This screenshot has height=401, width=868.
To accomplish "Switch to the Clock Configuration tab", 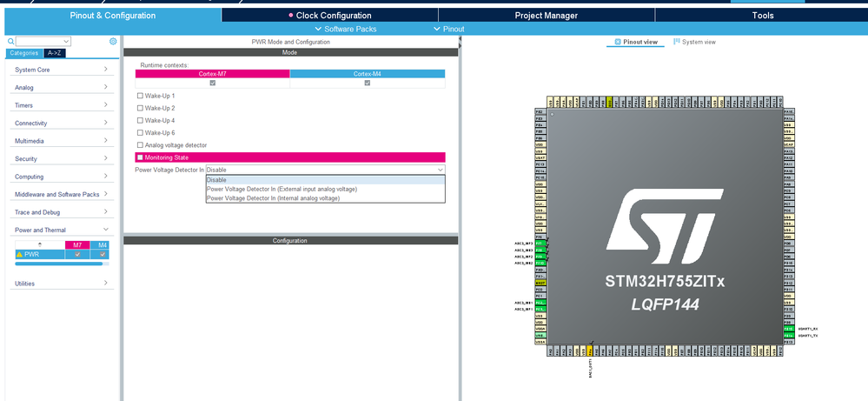I will [330, 16].
